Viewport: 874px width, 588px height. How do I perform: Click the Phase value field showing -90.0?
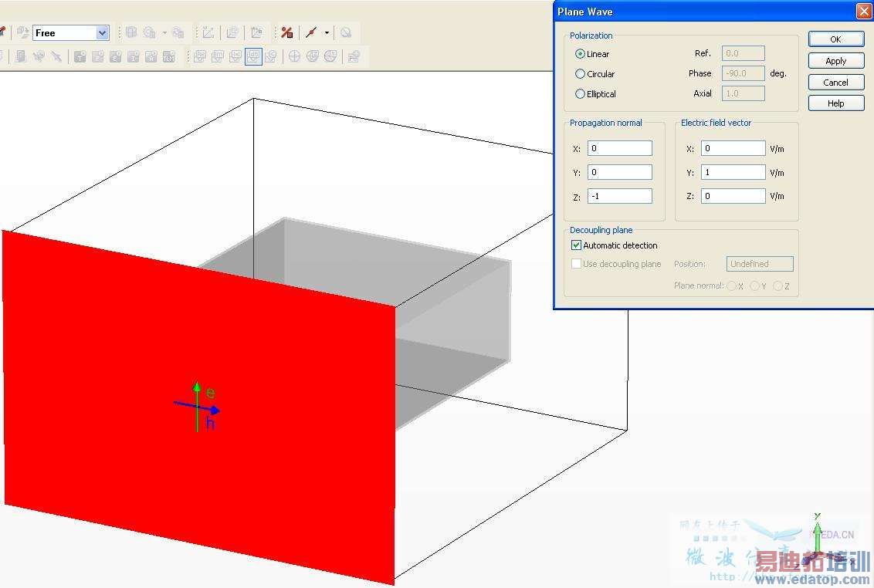click(x=744, y=73)
